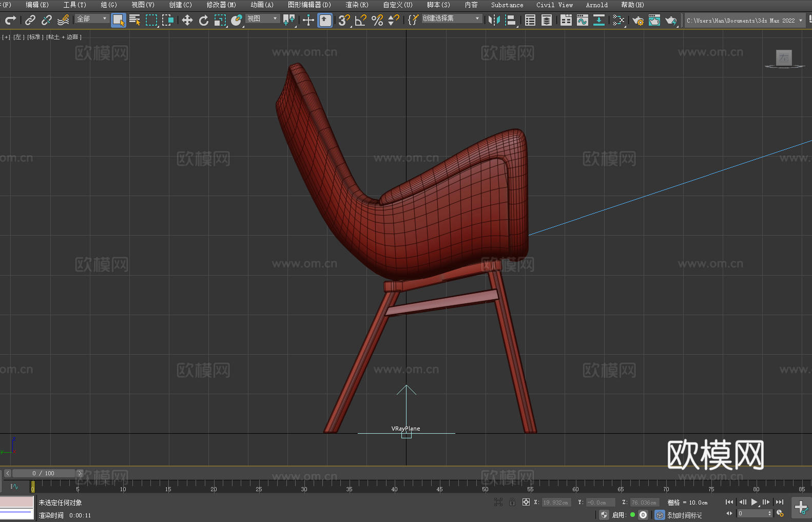Go to next frame on time slider
The height and width of the screenshot is (522, 812).
click(80, 473)
